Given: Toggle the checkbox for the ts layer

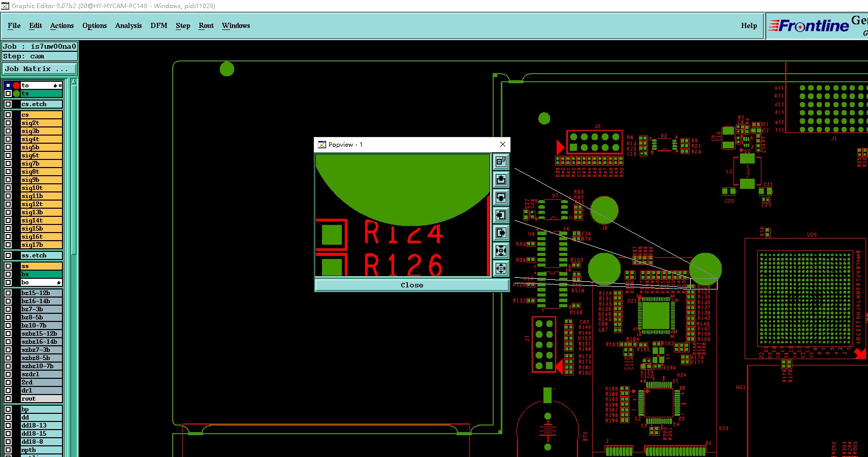Looking at the screenshot, I should pos(8,93).
